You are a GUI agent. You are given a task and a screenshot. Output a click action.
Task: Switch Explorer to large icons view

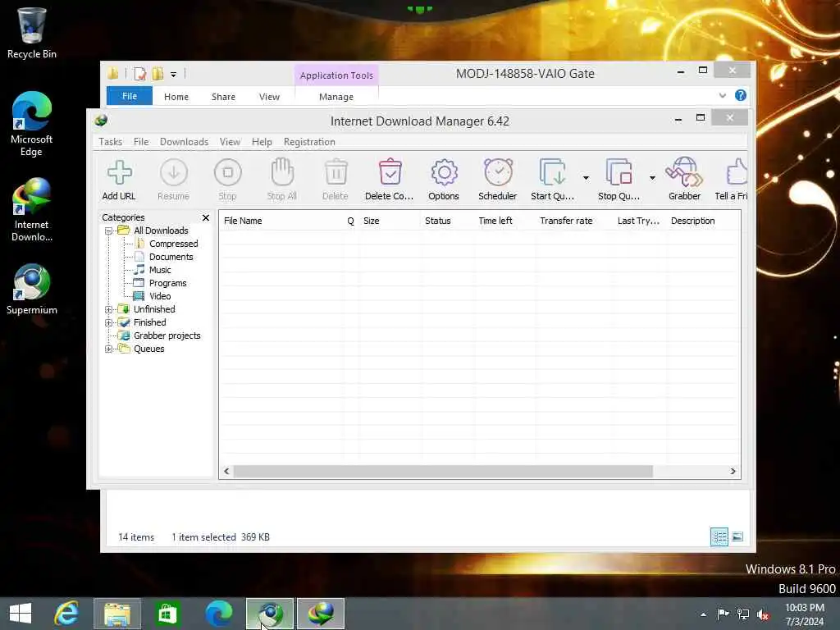coord(737,536)
